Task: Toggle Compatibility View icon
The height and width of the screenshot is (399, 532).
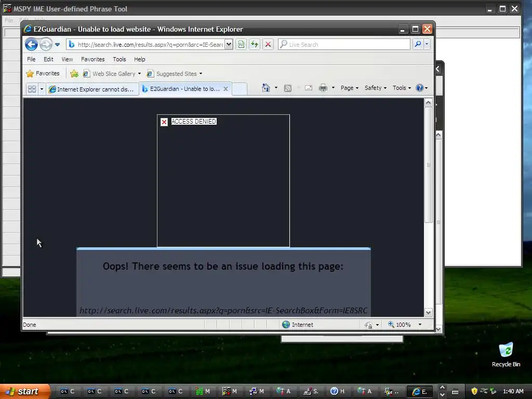Action: click(x=241, y=45)
